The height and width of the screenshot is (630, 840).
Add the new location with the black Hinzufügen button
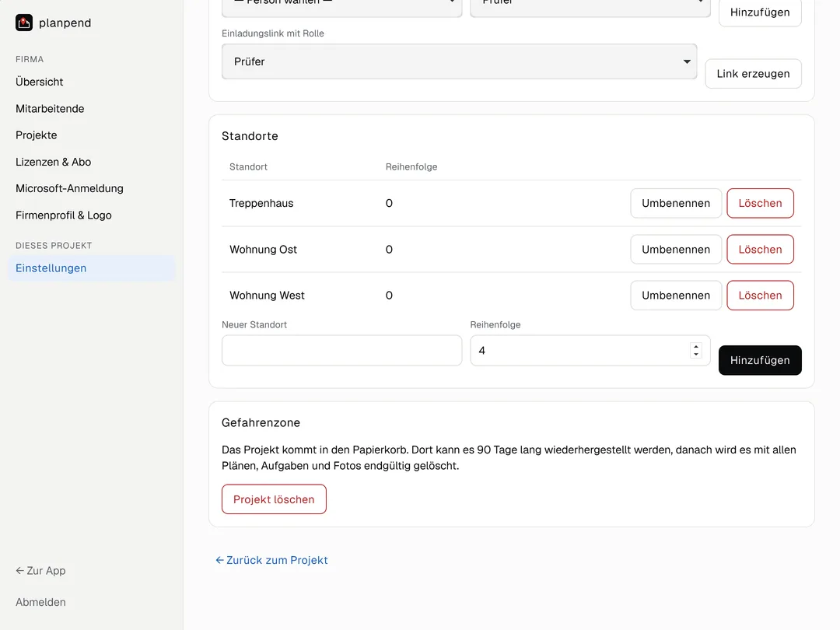(760, 360)
